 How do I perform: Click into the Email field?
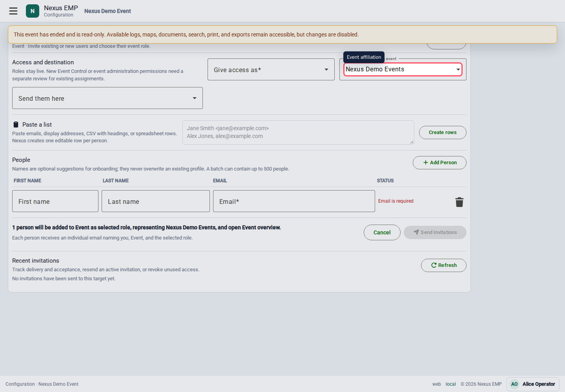tap(294, 201)
